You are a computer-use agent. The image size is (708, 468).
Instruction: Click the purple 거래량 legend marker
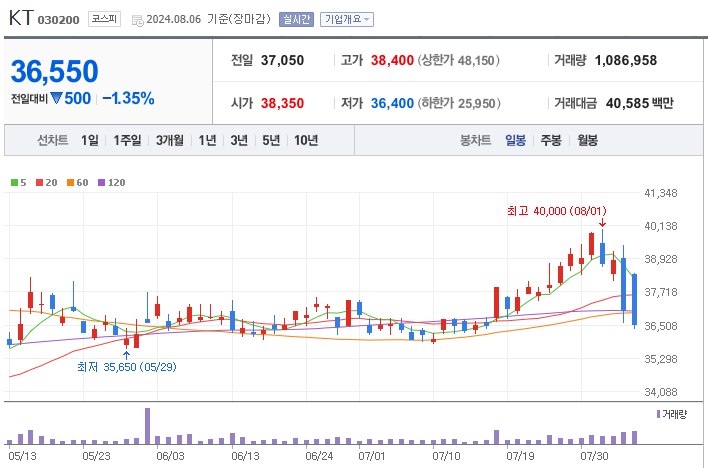[658, 414]
